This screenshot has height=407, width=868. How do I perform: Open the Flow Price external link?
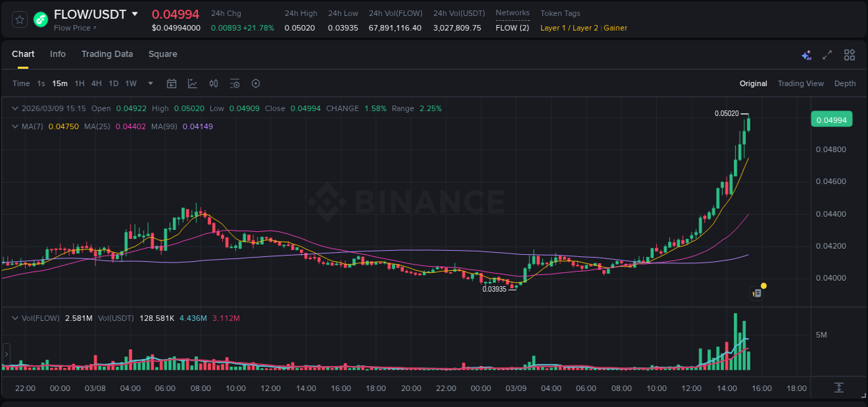tap(74, 27)
